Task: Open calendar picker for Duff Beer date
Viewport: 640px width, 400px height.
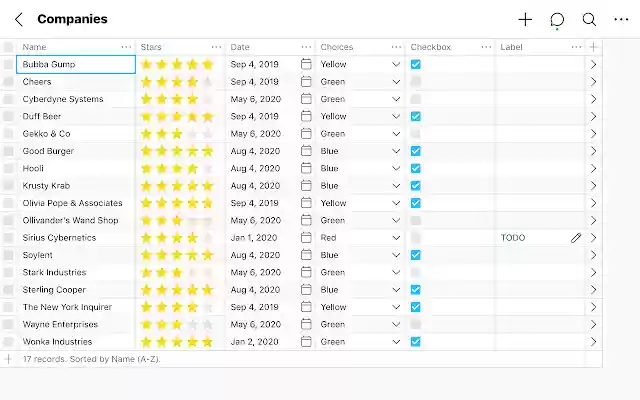Action: point(306,116)
